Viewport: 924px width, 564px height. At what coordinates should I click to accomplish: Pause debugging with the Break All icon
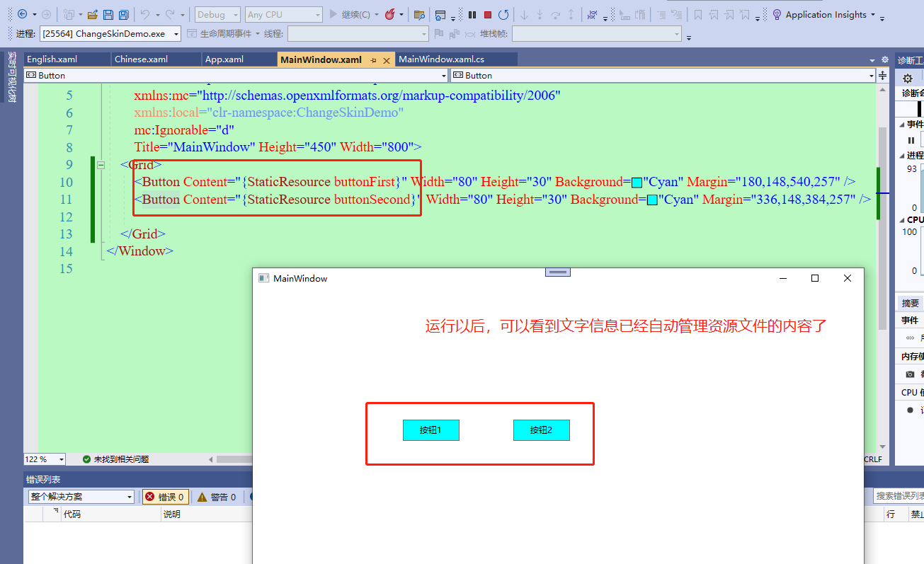(472, 14)
